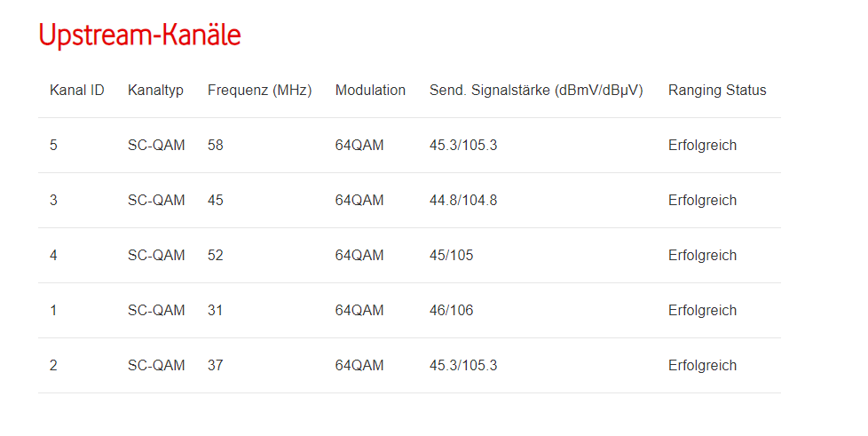Click frequency value 31
The width and height of the screenshot is (868, 436).
point(216,310)
